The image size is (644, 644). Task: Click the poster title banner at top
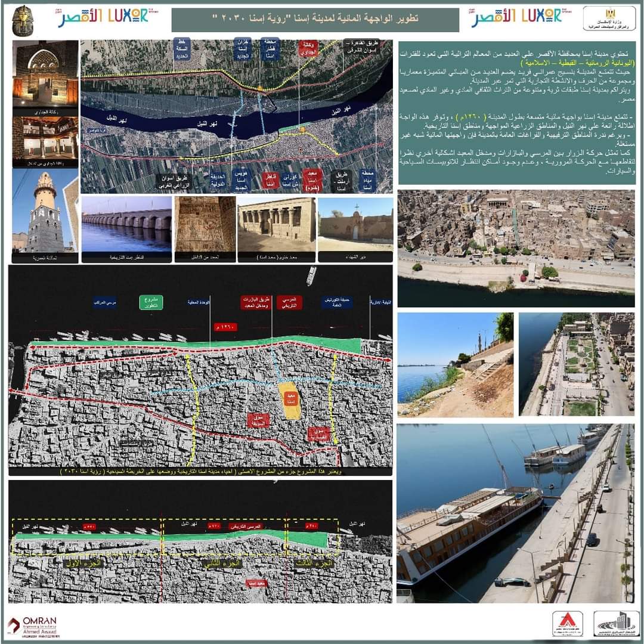point(315,20)
